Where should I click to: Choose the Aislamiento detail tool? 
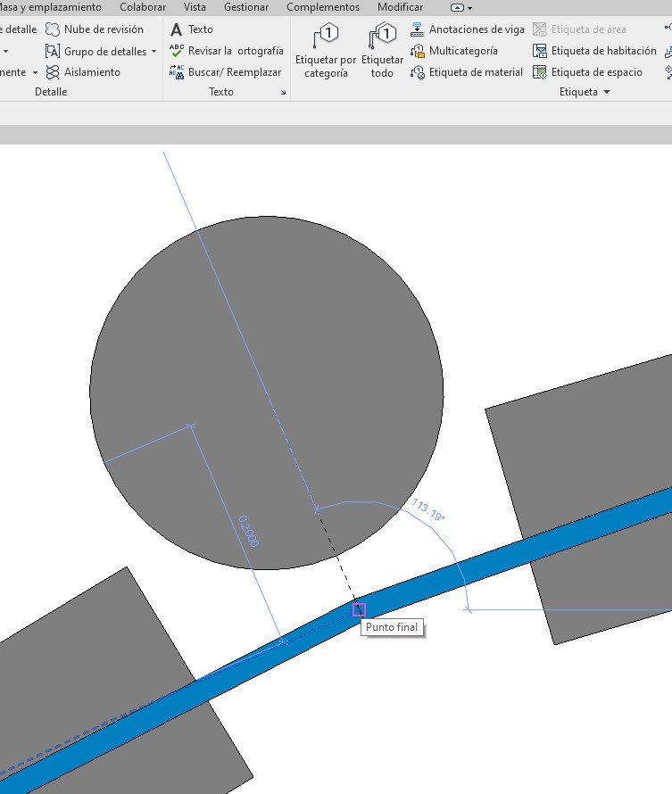(83, 72)
